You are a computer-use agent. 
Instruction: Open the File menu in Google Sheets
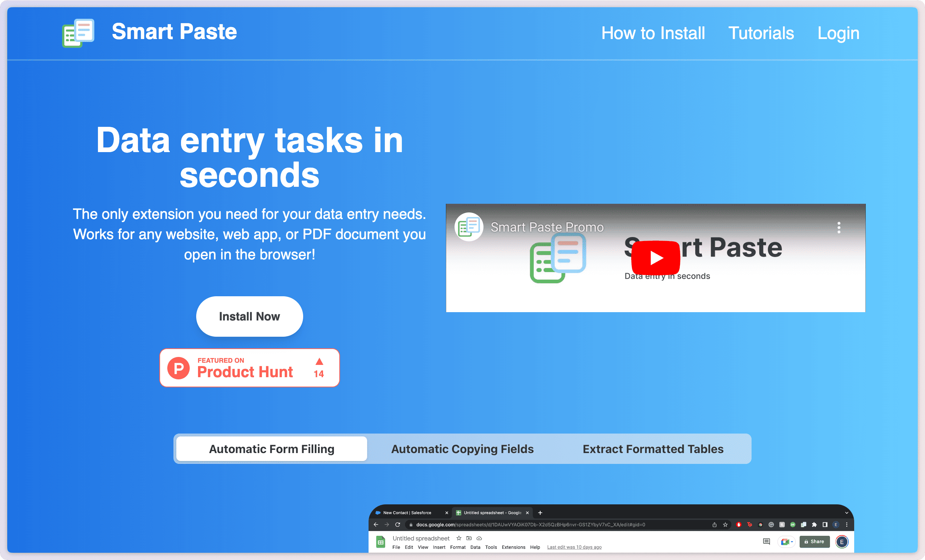[396, 547]
